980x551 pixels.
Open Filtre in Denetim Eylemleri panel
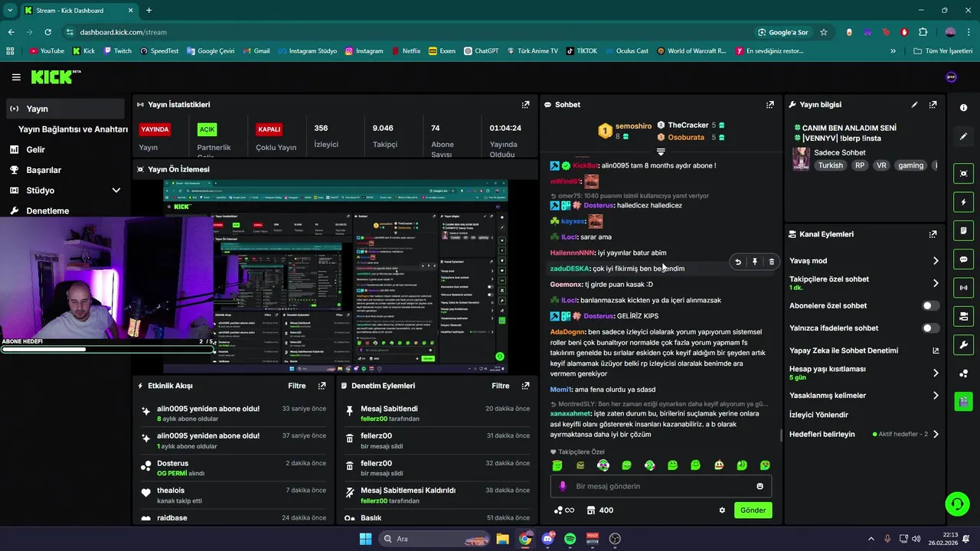pos(501,386)
